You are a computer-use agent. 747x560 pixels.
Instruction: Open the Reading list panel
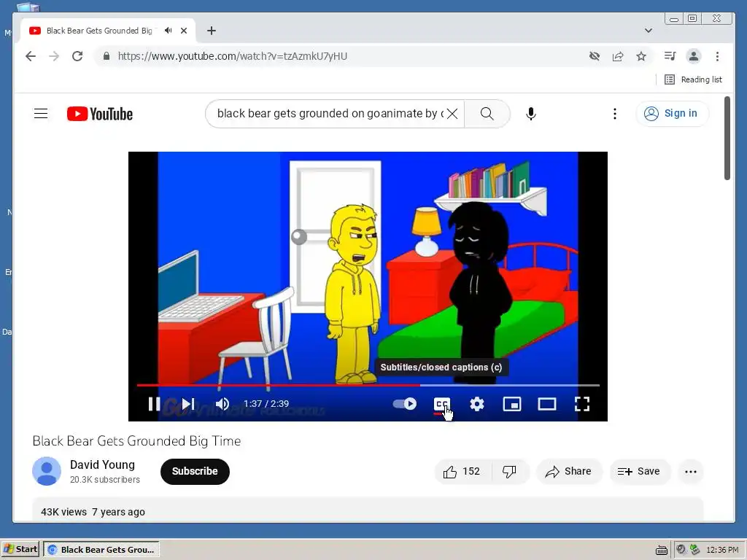pyautogui.click(x=693, y=79)
